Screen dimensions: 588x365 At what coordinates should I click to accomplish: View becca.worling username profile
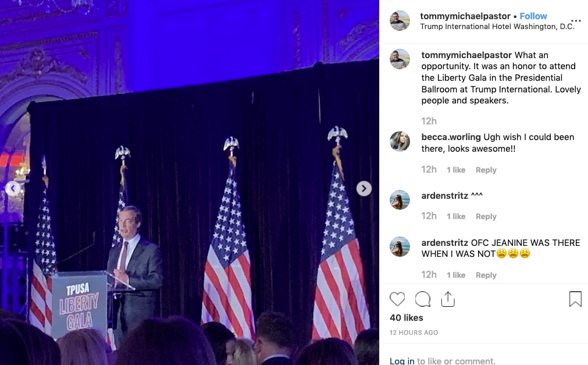(x=451, y=137)
